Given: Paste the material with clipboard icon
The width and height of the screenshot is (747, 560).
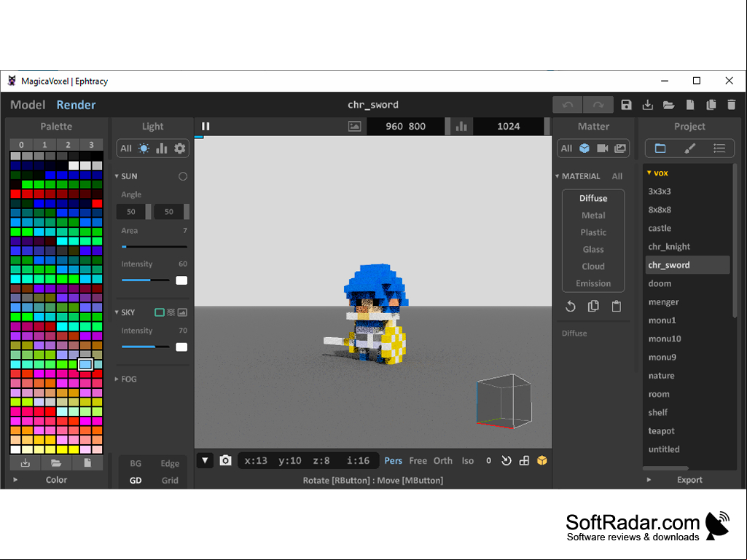Looking at the screenshot, I should pos(616,306).
